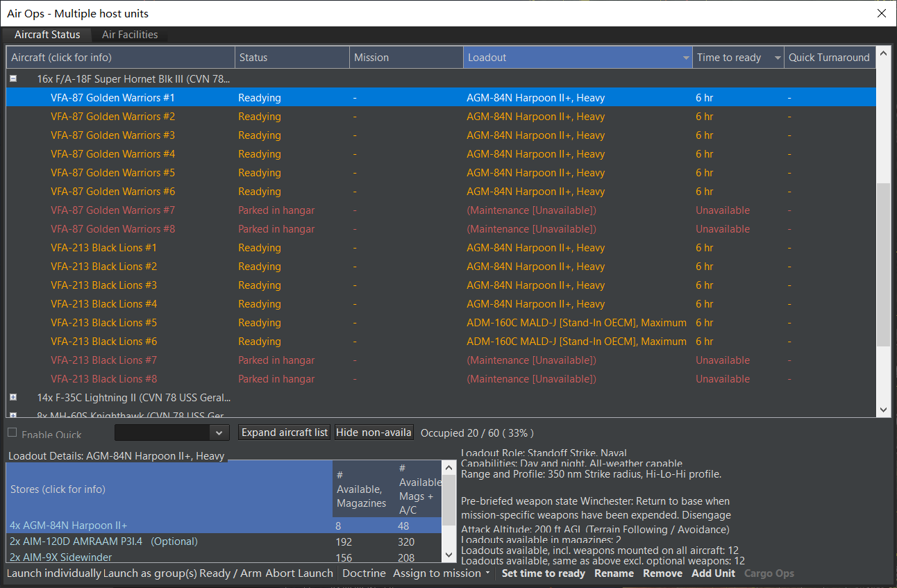This screenshot has height=588, width=897.
Task: Click ADM-160C MALD-J loadout for Black Lions #5
Action: point(576,323)
